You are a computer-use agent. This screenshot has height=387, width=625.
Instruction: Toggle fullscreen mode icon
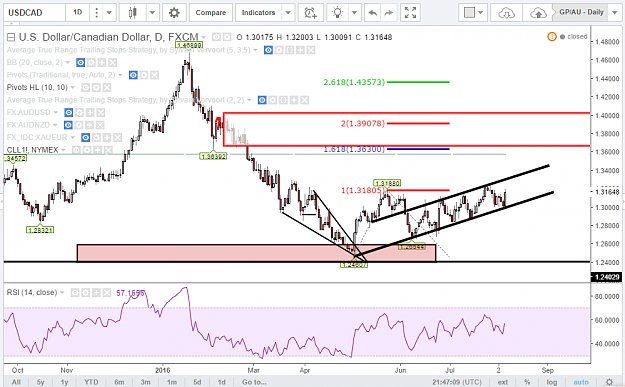(410, 13)
